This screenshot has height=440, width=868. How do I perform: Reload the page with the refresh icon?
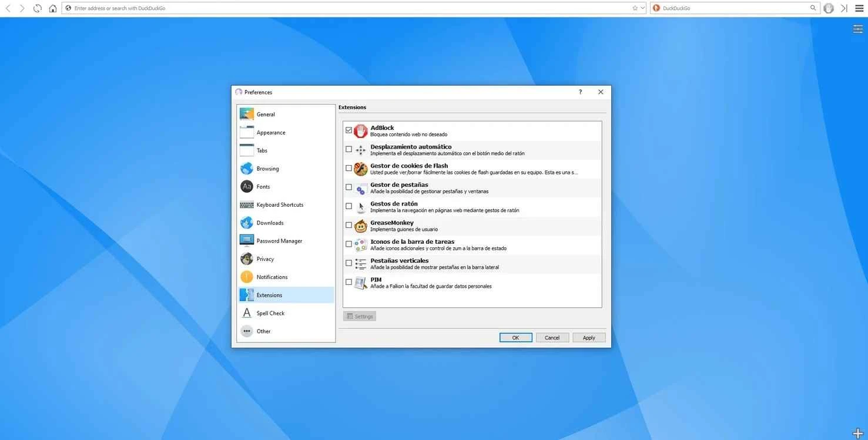pyautogui.click(x=38, y=8)
